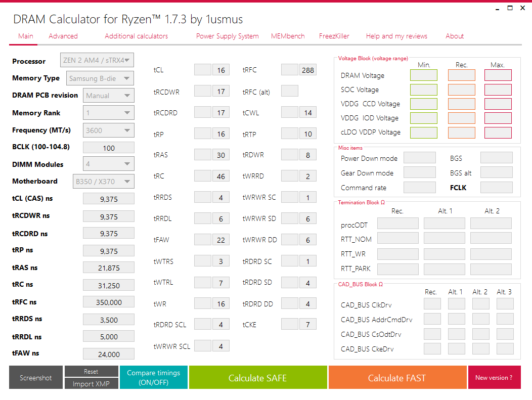Click the tRRDL ns field

pos(109,337)
